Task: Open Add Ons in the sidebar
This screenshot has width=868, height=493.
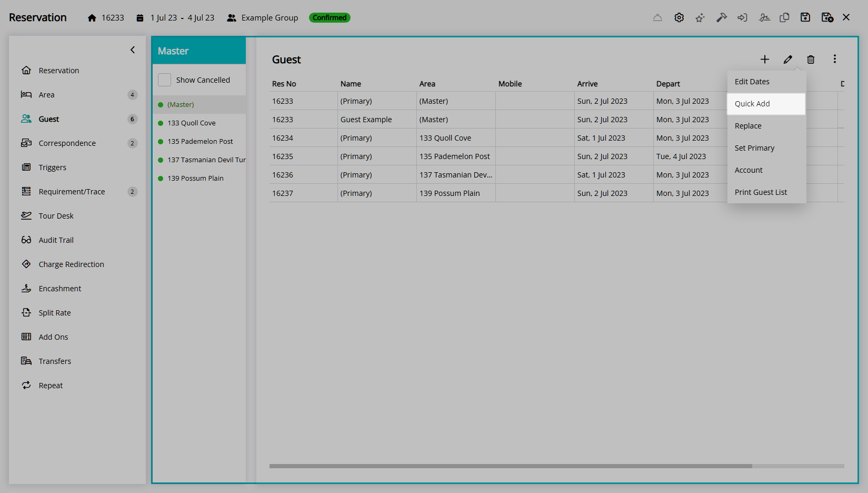Action: pyautogui.click(x=53, y=337)
